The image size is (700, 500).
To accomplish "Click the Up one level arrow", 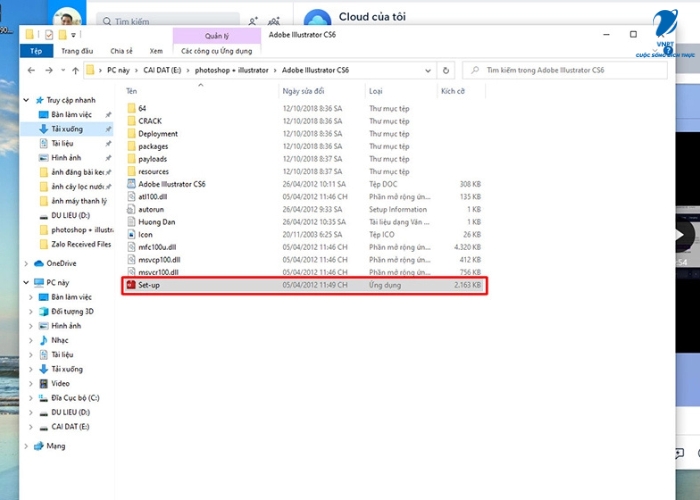I will pyautogui.click(x=75, y=70).
